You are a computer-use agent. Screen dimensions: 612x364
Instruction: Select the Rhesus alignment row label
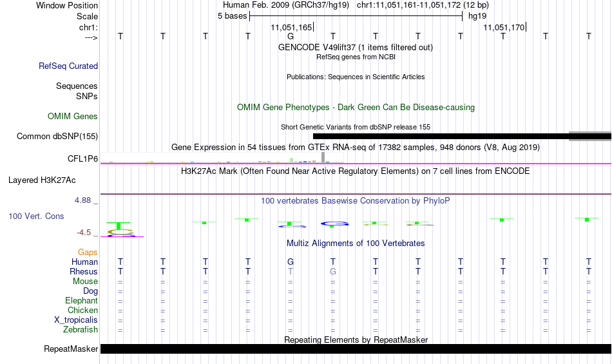84,271
